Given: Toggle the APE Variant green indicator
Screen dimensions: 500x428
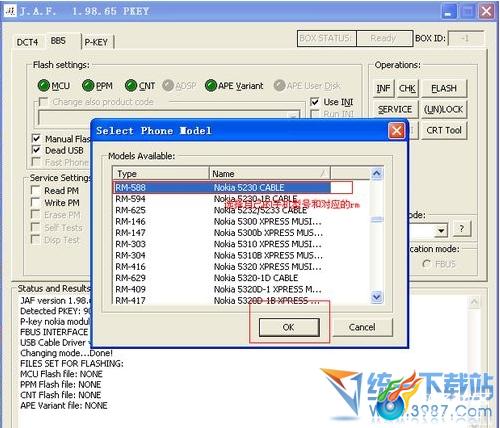Looking at the screenshot, I should [211, 86].
